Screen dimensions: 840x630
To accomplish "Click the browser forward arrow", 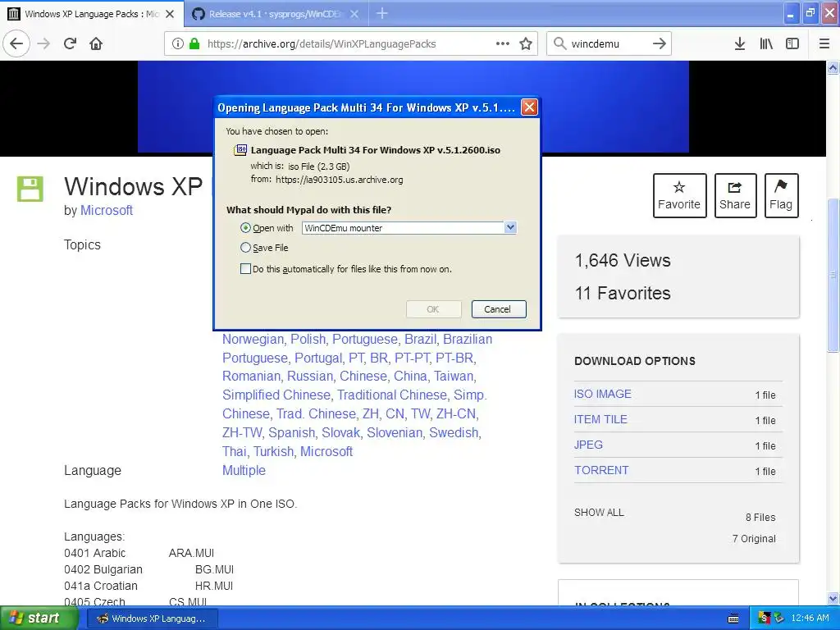I will click(x=43, y=44).
